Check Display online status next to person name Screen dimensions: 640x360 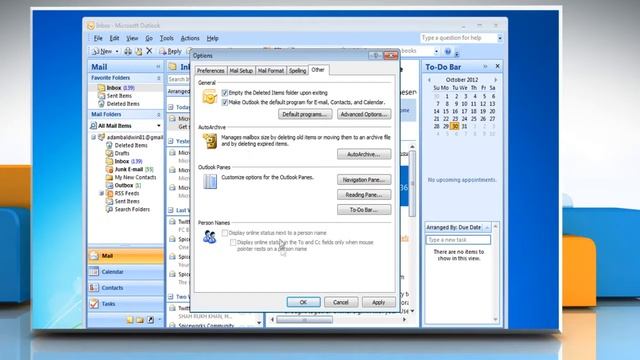point(224,233)
